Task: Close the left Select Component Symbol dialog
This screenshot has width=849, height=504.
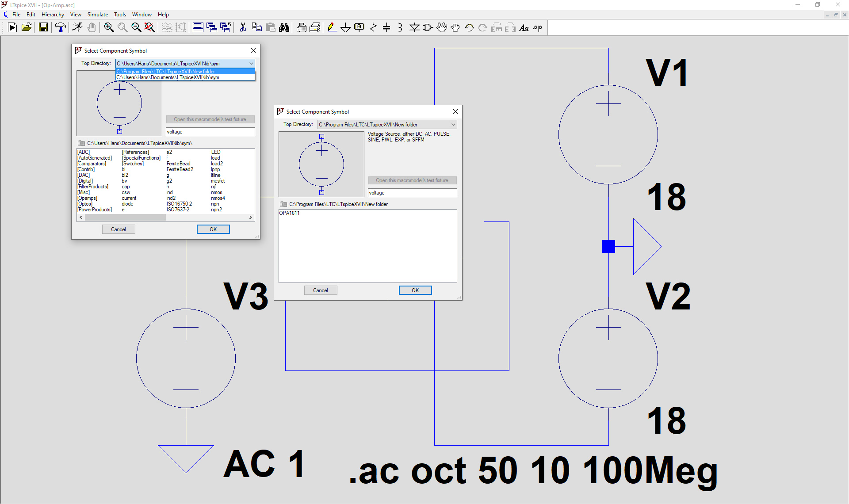Action: tap(253, 50)
